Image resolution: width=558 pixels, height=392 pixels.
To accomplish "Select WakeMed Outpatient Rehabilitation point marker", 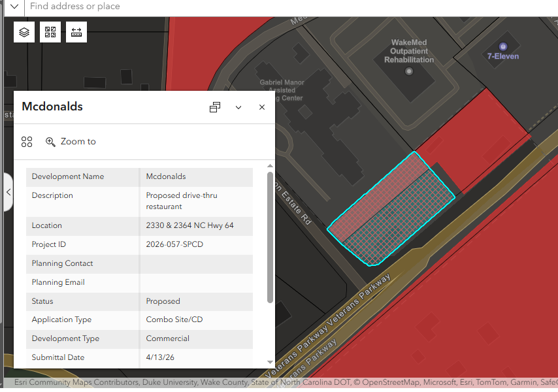I will tap(409, 71).
